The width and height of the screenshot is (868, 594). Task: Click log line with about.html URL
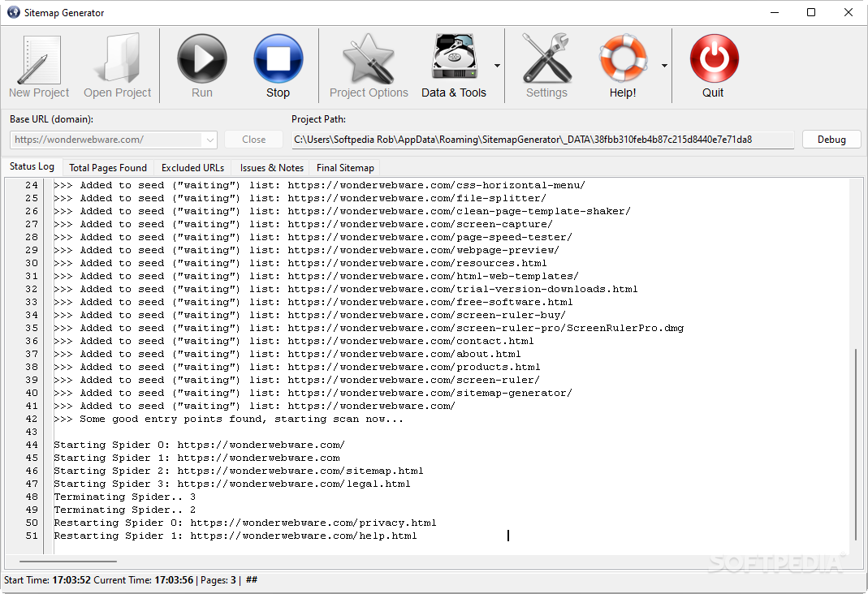coord(287,354)
